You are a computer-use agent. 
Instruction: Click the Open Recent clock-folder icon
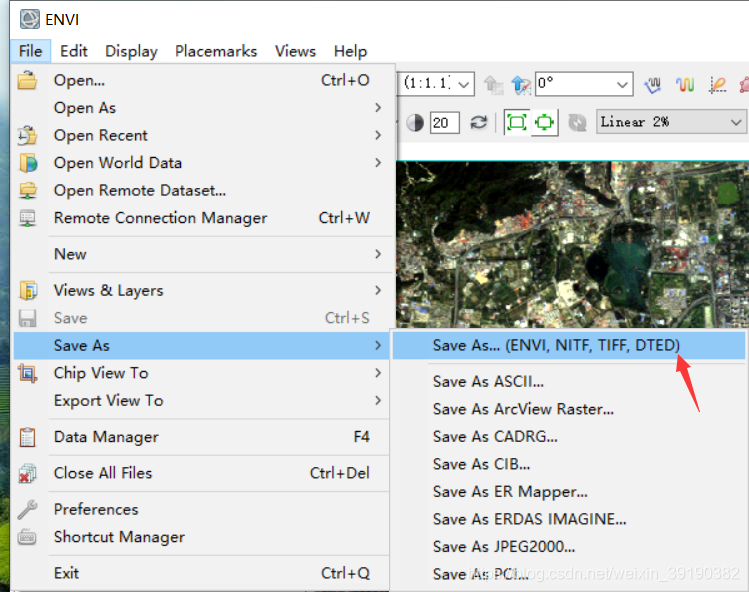point(27,135)
